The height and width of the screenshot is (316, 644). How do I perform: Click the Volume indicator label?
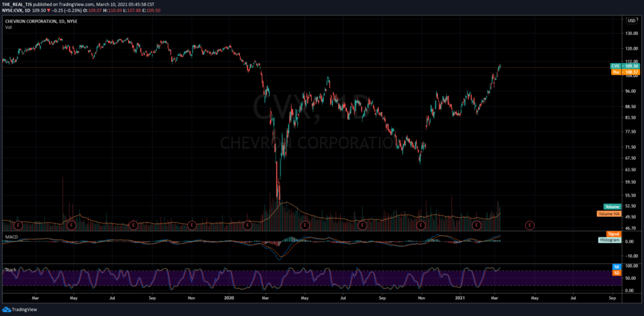(612, 207)
